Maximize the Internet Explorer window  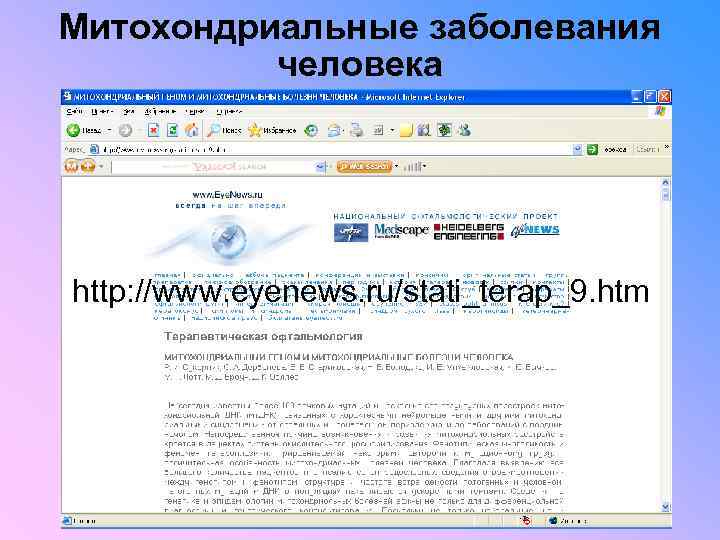coord(650,96)
